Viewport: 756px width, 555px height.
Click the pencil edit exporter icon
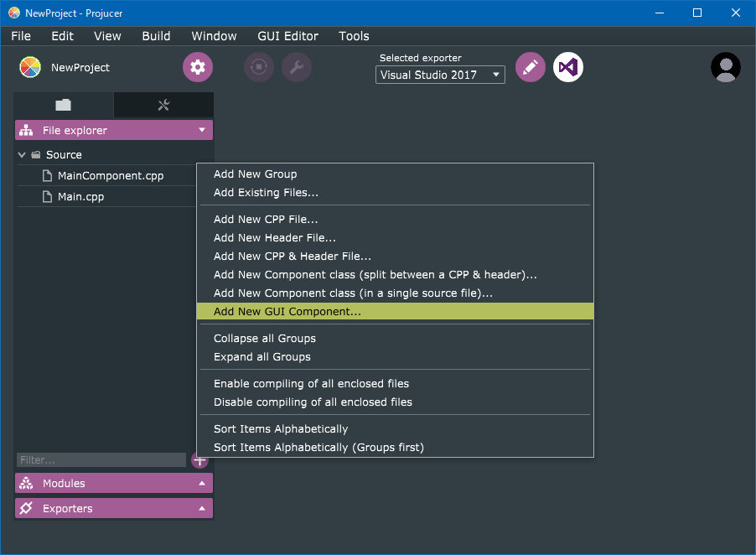point(530,68)
